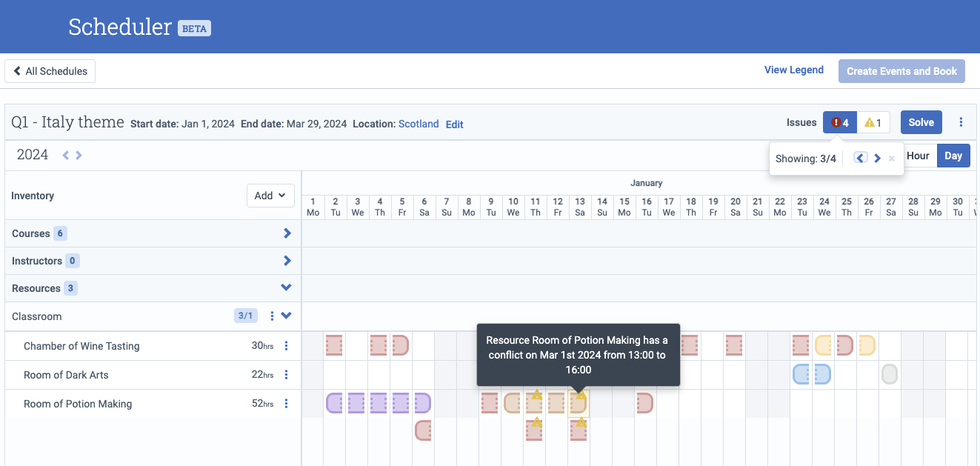Open Chamber of Wine Tasting options menu

(287, 346)
